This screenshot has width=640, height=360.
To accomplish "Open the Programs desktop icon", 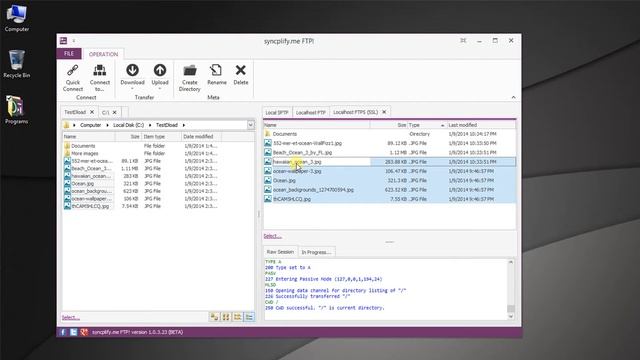I will (x=17, y=109).
